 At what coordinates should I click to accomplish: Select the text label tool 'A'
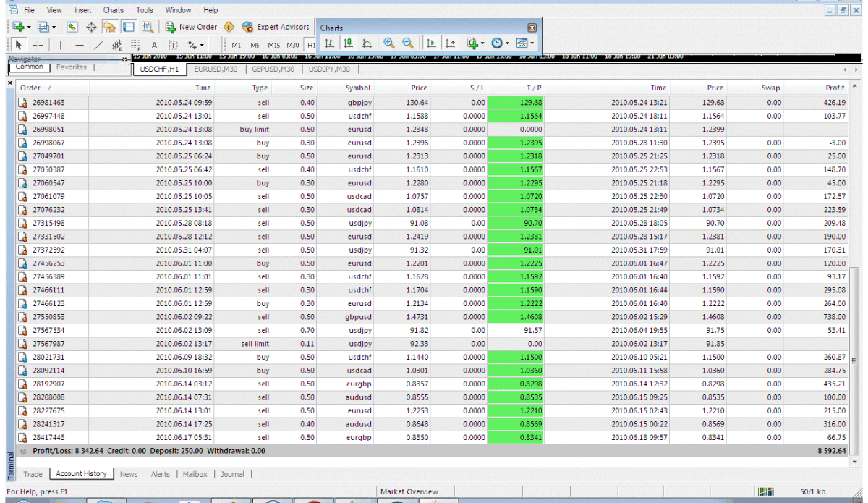[x=154, y=45]
